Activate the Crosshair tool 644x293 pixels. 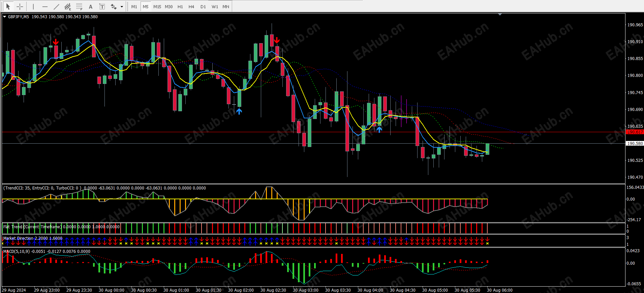pos(20,6)
